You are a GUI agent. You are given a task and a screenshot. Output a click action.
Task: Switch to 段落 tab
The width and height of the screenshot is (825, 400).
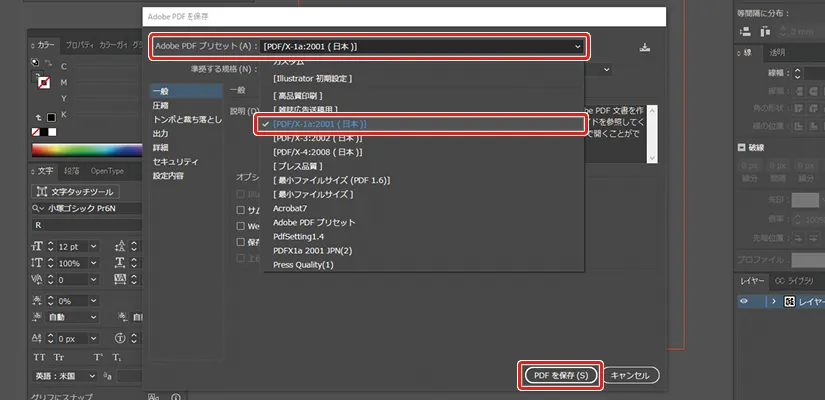[72, 171]
